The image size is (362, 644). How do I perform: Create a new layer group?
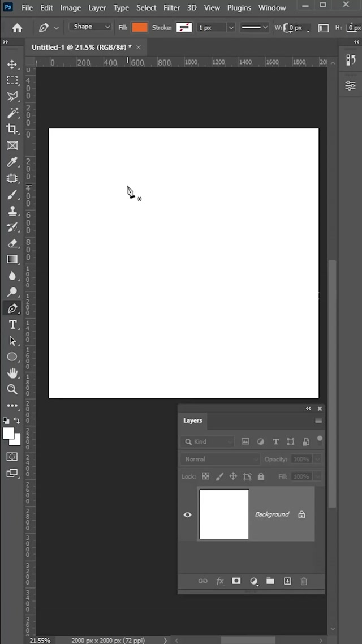tap(270, 581)
